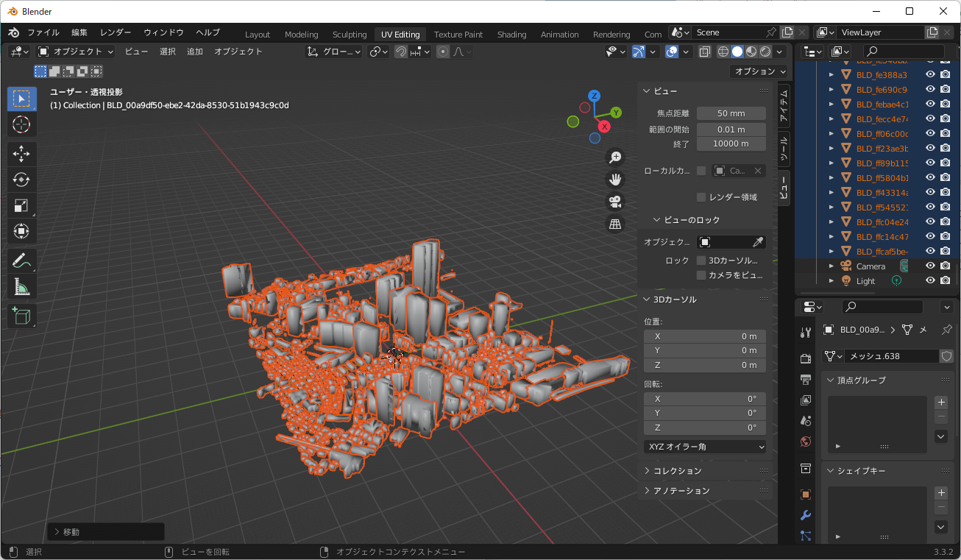The image size is (961, 560).
Task: Select wireframe viewport shading mode
Action: (x=723, y=52)
